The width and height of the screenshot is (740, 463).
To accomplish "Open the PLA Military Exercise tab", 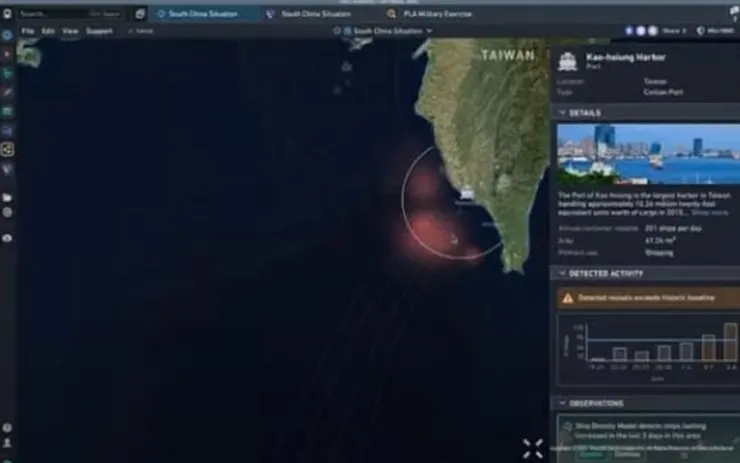I will coord(430,14).
